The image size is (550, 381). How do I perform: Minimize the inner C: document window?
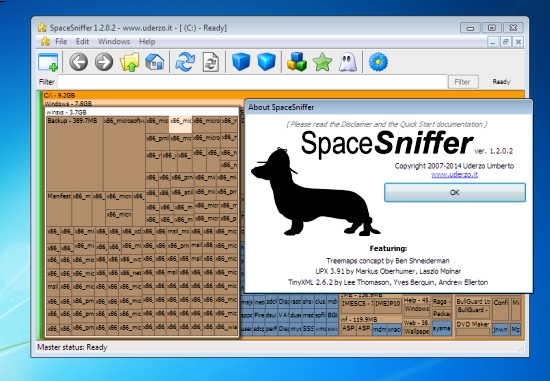click(x=493, y=42)
